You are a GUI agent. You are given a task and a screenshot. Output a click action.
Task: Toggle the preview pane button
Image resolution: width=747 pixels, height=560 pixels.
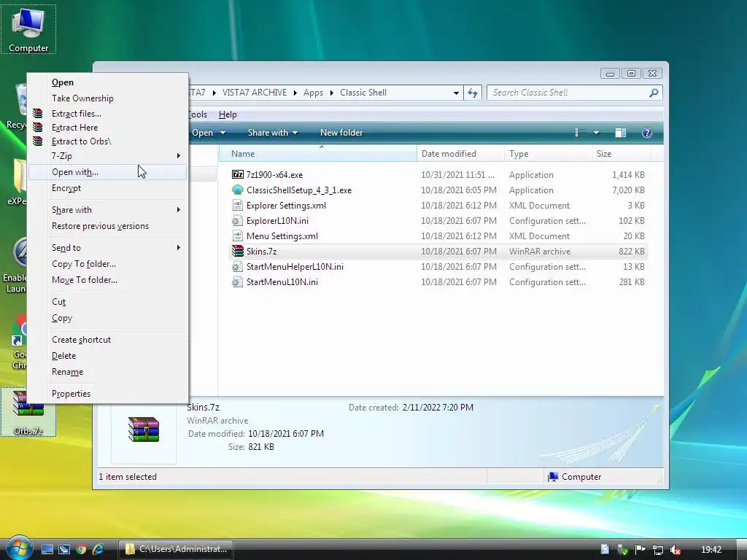[x=620, y=133]
